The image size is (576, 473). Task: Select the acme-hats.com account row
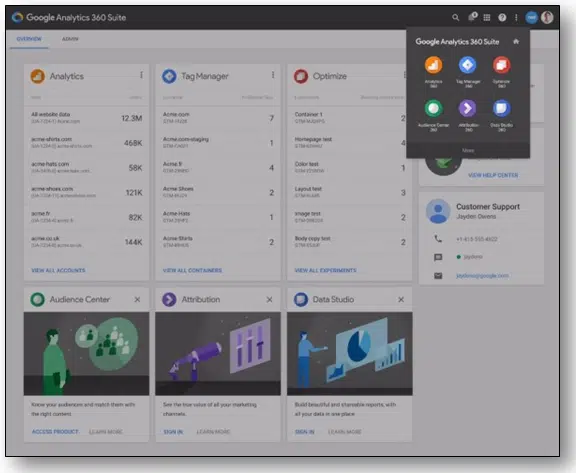click(x=87, y=167)
